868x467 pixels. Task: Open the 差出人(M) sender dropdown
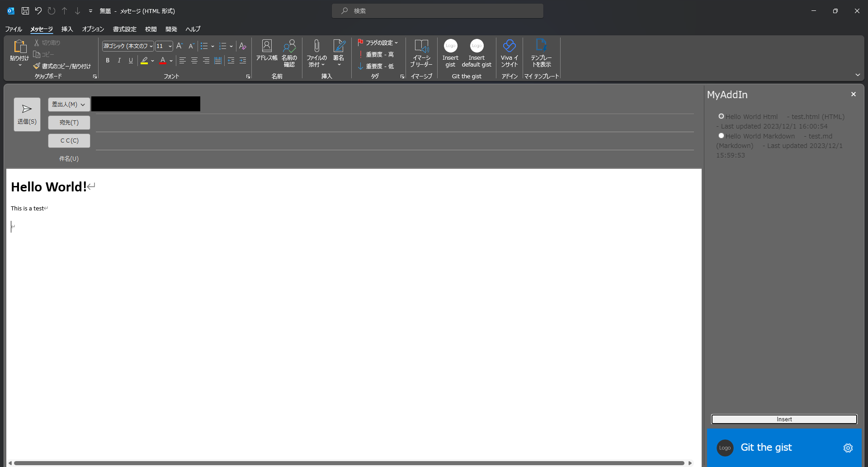(x=69, y=105)
